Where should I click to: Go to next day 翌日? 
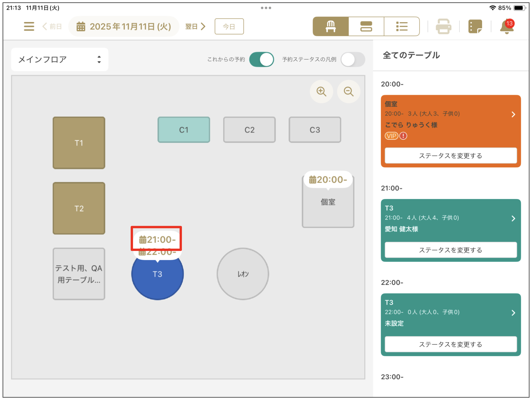(195, 26)
